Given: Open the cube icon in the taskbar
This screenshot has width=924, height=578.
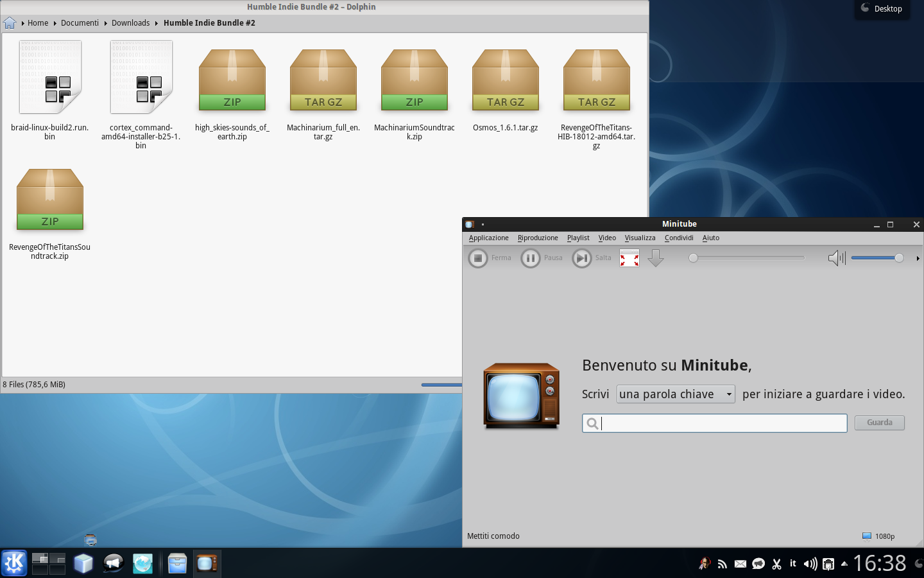Looking at the screenshot, I should coord(83,563).
